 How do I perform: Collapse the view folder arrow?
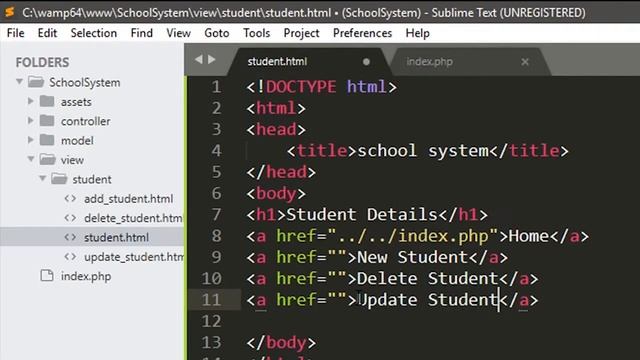click(x=31, y=159)
